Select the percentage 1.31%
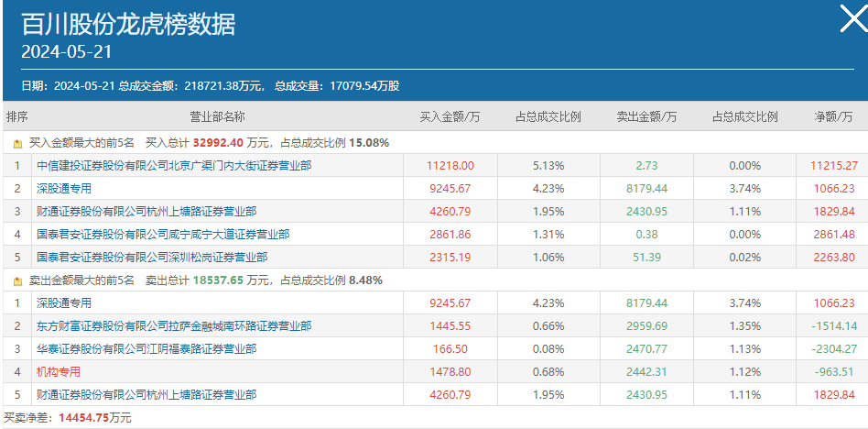This screenshot has height=429, width=868. coord(548,235)
